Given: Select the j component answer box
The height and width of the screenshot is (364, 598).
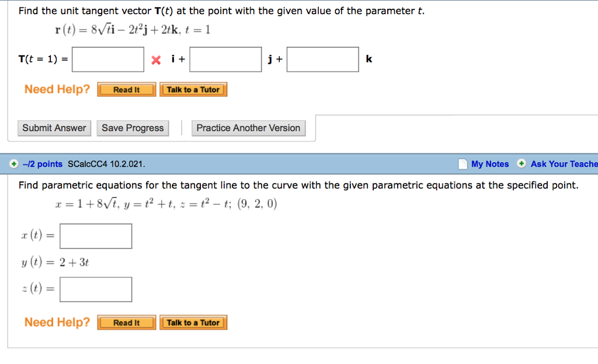Looking at the screenshot, I should [225, 59].
